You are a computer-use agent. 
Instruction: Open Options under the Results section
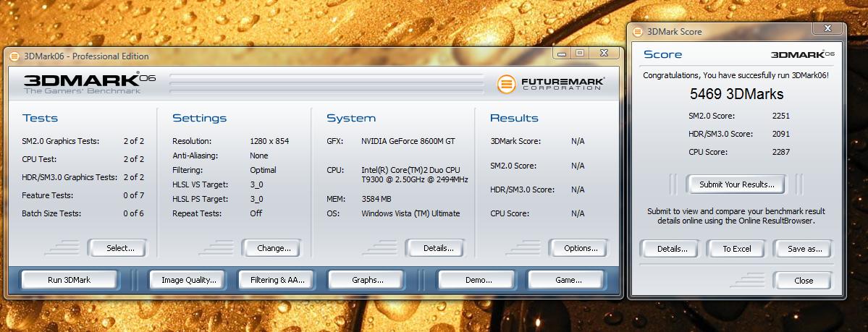coord(581,248)
